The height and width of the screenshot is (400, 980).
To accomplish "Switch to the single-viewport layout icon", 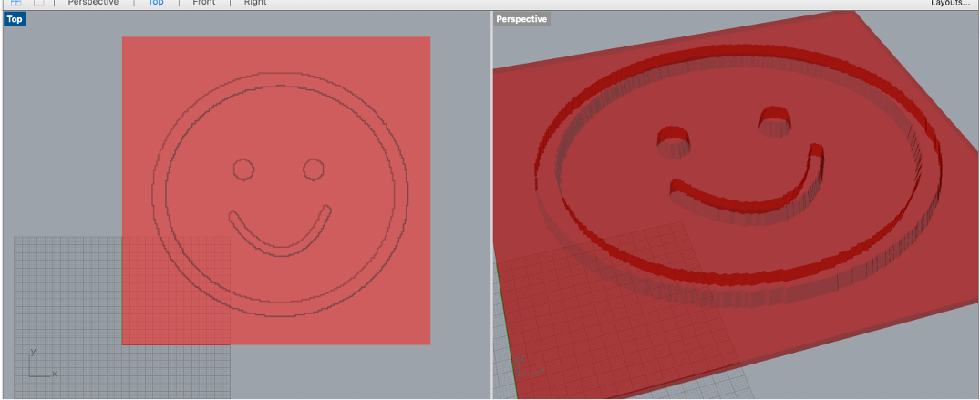I will [39, 3].
